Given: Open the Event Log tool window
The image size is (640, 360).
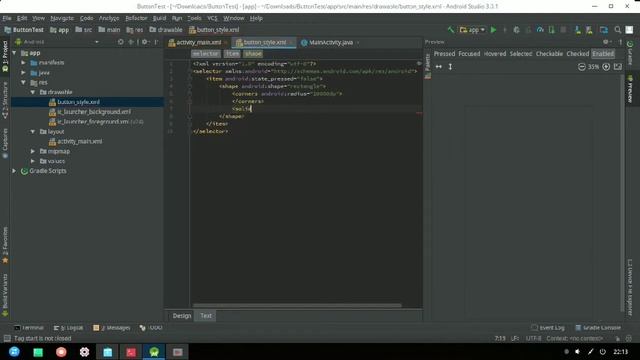Looking at the screenshot, I should click(548, 328).
